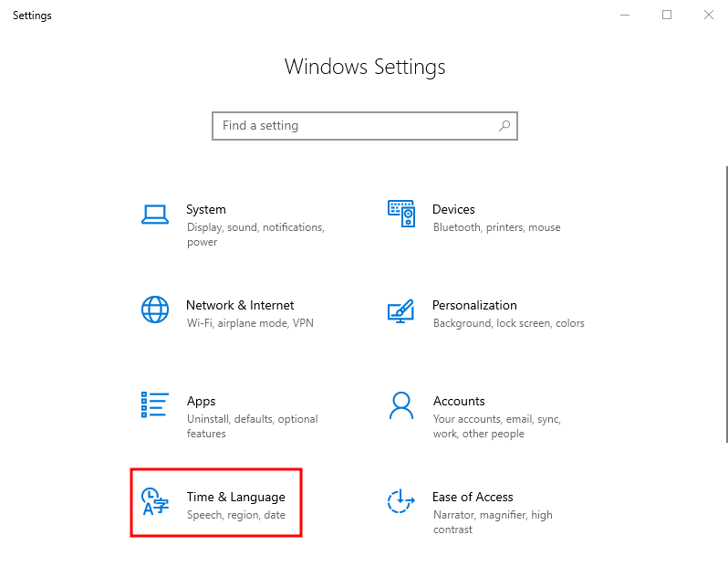728x577 pixels.
Task: Close the Settings window
Action: (708, 15)
